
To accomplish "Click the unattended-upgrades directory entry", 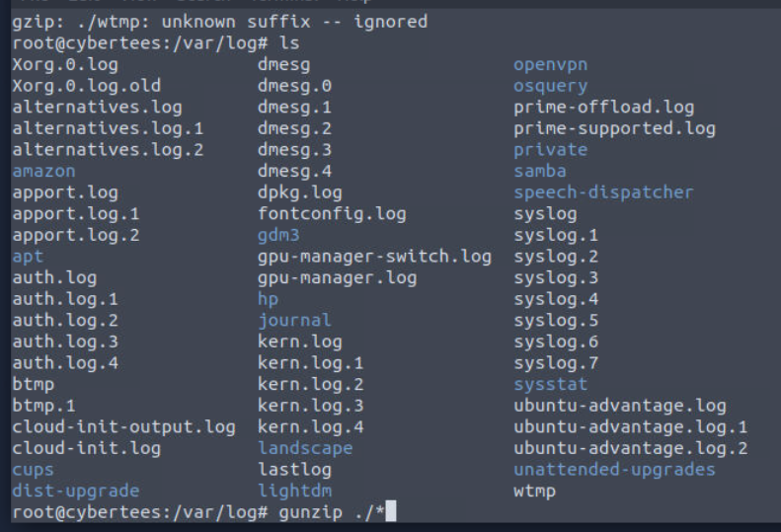I will pyautogui.click(x=614, y=469).
